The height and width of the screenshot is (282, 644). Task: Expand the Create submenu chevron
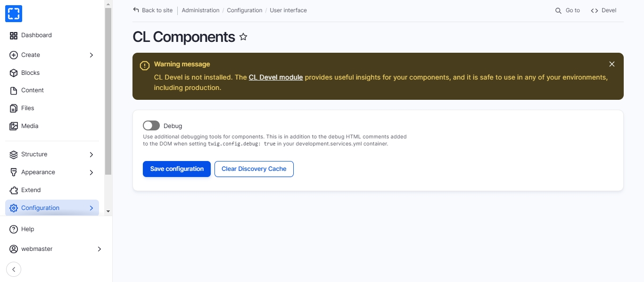point(91,55)
